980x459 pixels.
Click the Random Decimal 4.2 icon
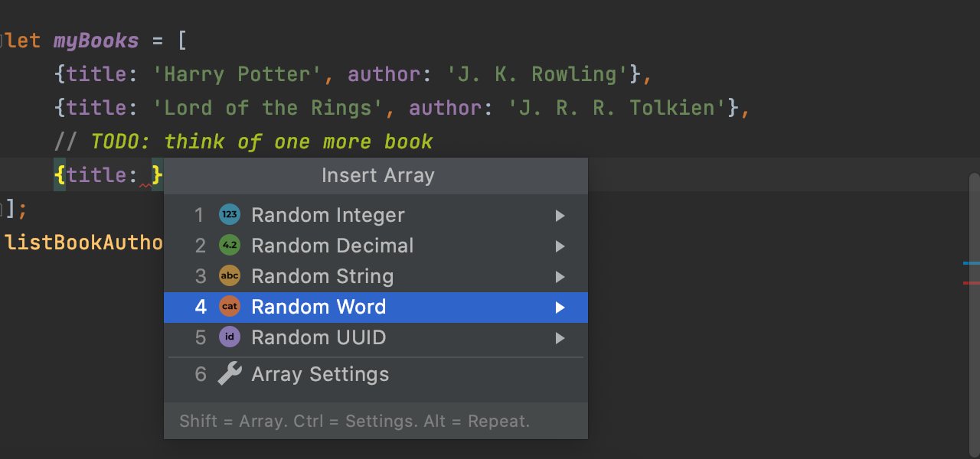(x=230, y=246)
